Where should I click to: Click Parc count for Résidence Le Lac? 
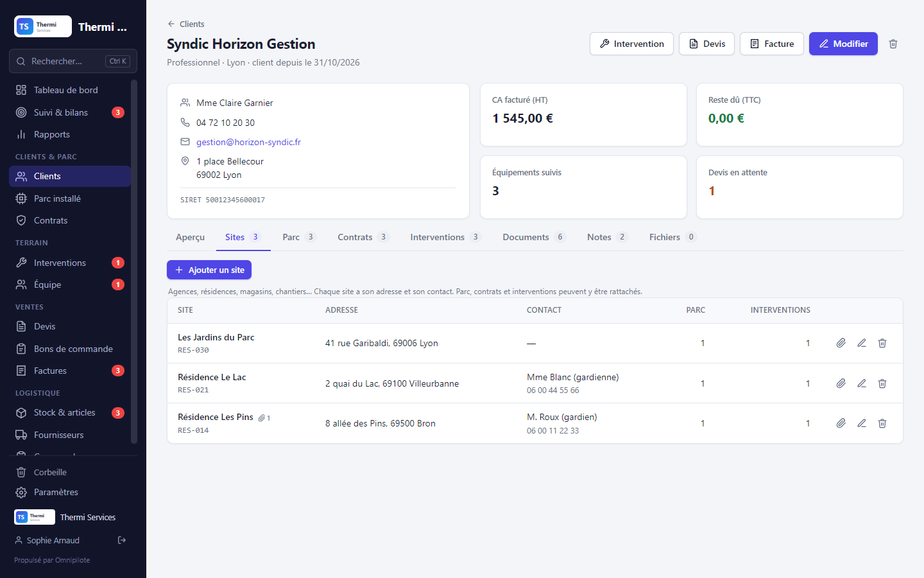click(x=703, y=383)
